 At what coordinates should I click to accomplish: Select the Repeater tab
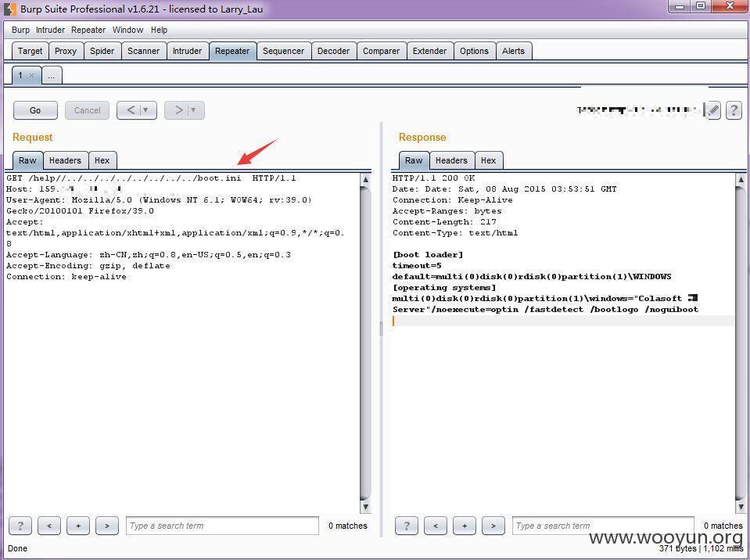pyautogui.click(x=232, y=51)
